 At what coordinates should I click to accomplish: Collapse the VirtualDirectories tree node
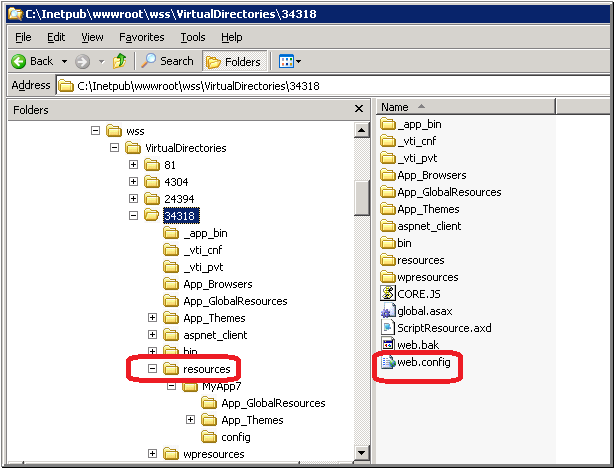114,148
